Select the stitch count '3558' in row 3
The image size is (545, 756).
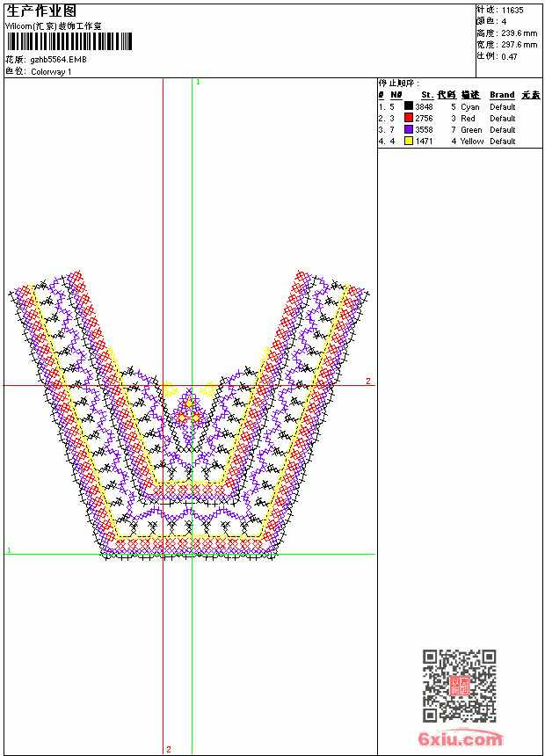click(x=424, y=130)
